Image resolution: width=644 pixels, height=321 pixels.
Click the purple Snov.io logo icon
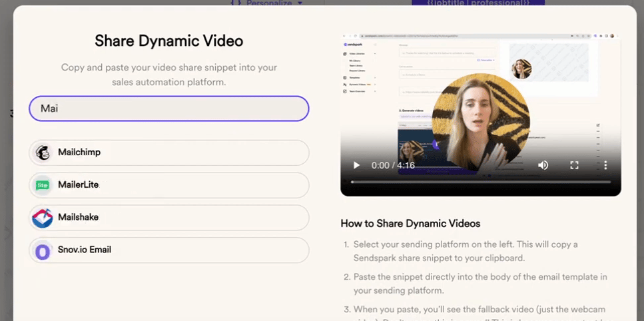click(43, 251)
